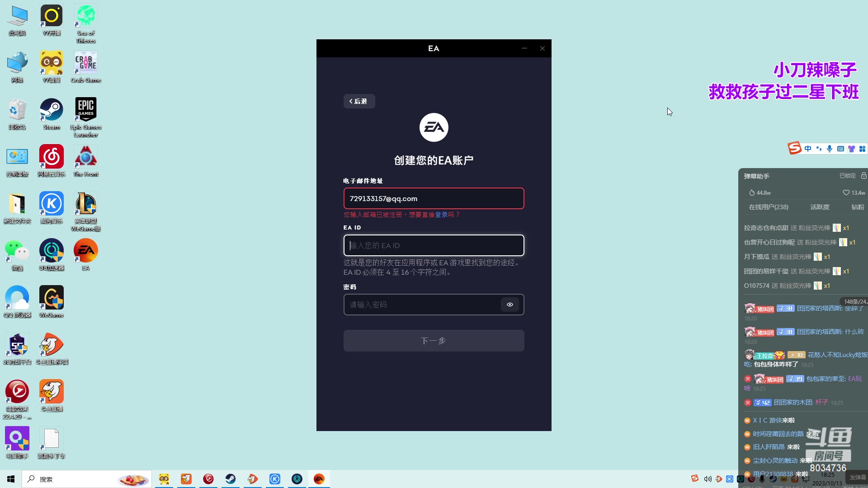Toggle password visibility with the eye icon
The height and width of the screenshot is (488, 868).
click(x=509, y=305)
